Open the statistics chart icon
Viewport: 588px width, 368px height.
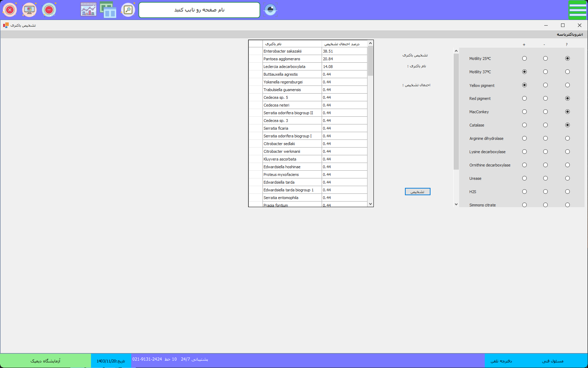pos(88,10)
